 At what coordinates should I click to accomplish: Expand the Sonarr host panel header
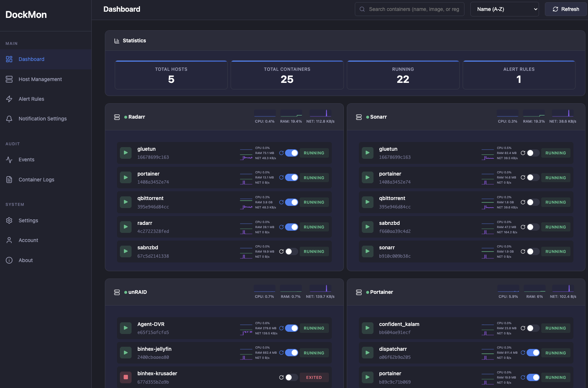(378, 117)
